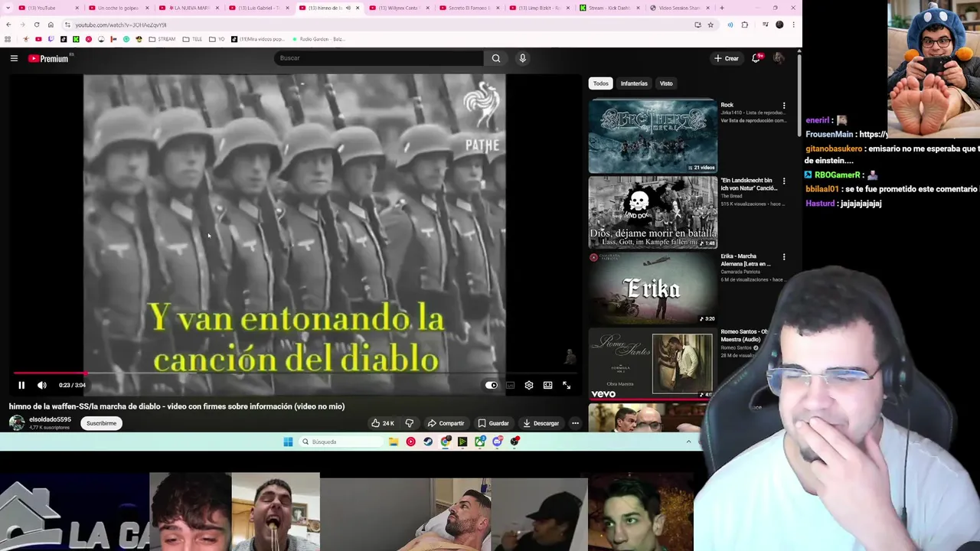
Task: Open subtitles button in video player
Action: pyautogui.click(x=510, y=385)
